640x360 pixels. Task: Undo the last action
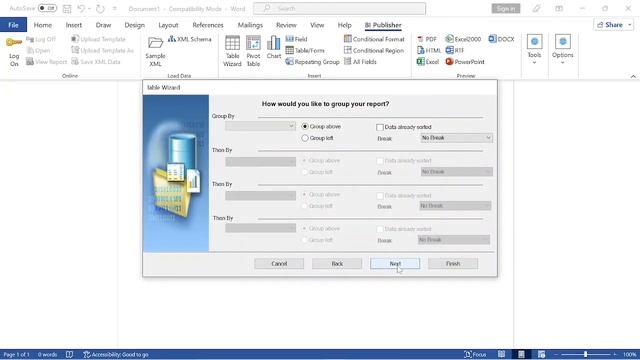81,9
